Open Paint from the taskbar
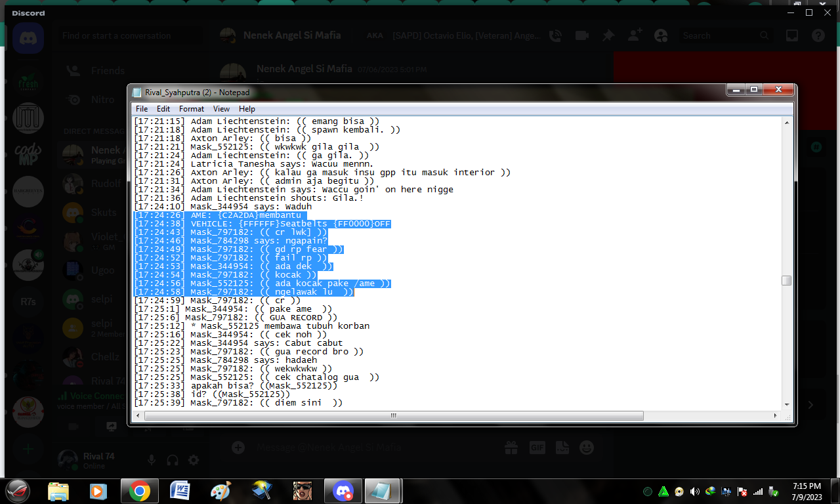Screen dimensions: 840x504 tap(220, 491)
